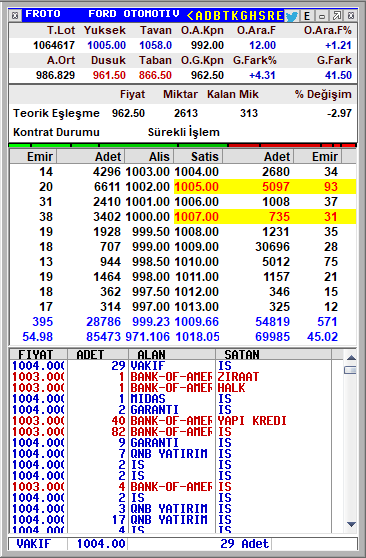Click the bid quantity 6611
Screen dimensions: 366x558
click(107, 187)
